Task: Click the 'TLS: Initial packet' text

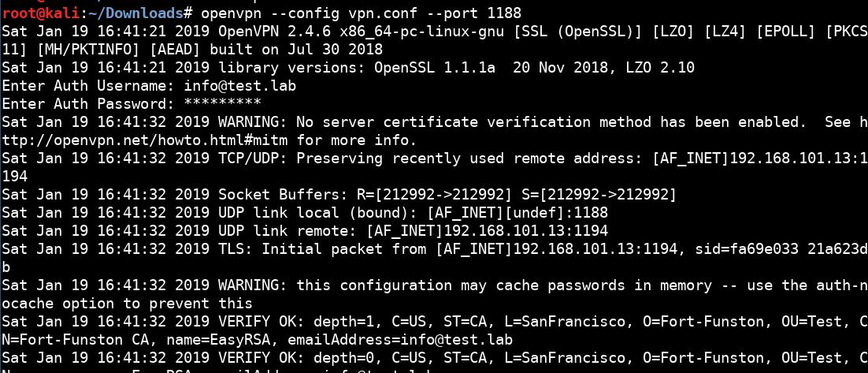Action: pos(299,248)
